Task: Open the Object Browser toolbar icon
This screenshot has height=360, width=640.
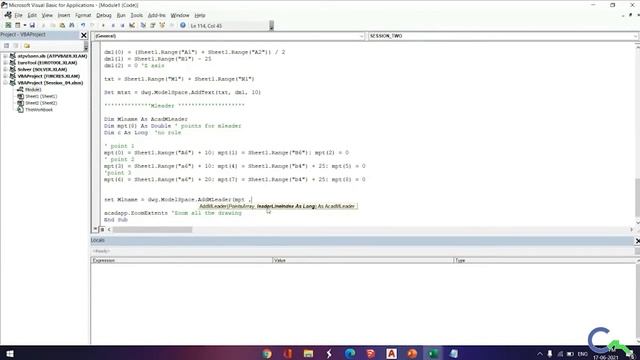Action: pos(162,25)
